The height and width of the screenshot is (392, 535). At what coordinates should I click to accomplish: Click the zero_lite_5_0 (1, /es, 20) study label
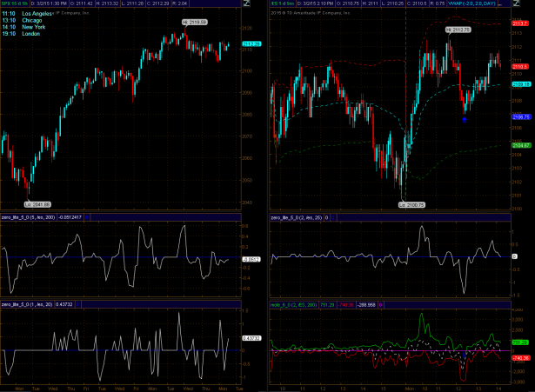click(27, 304)
